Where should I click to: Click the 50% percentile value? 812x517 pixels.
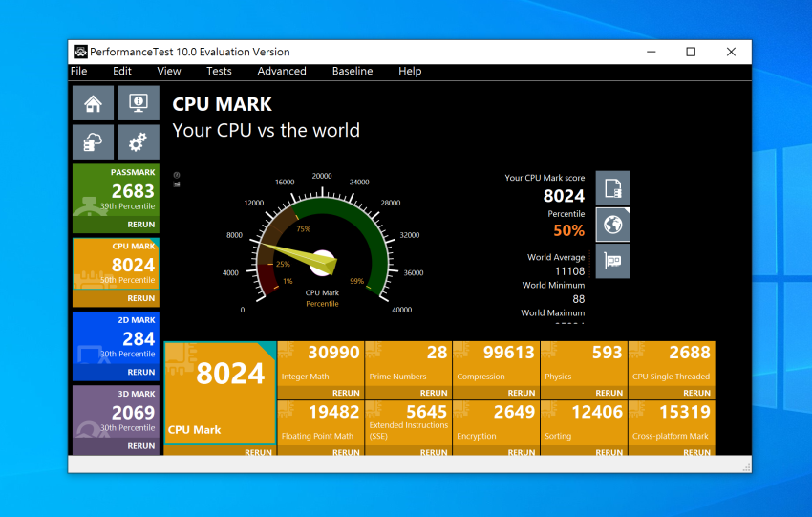(x=568, y=230)
